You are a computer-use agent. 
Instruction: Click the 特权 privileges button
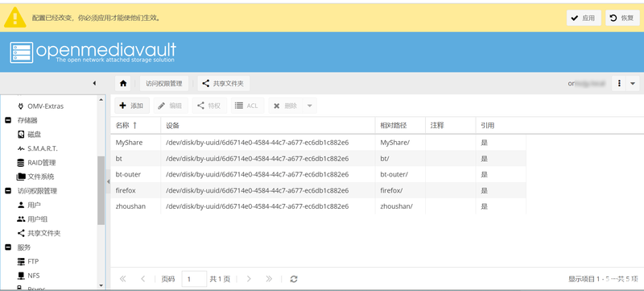[x=209, y=106]
